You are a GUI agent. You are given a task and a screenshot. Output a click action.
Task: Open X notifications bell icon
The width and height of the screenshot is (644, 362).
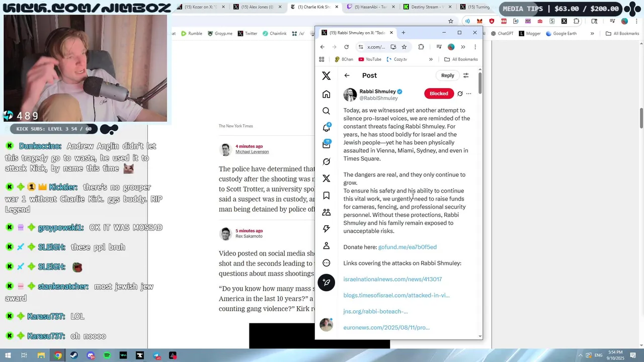point(326,128)
